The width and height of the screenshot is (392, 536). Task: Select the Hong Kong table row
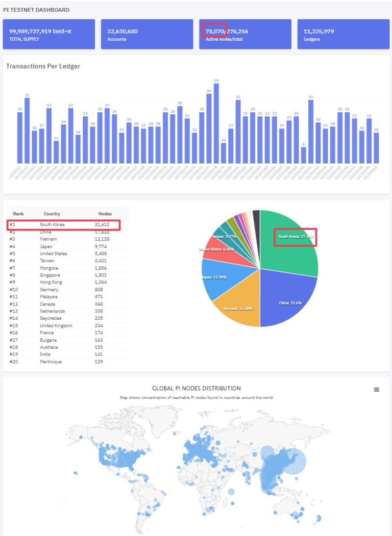[x=68, y=282]
